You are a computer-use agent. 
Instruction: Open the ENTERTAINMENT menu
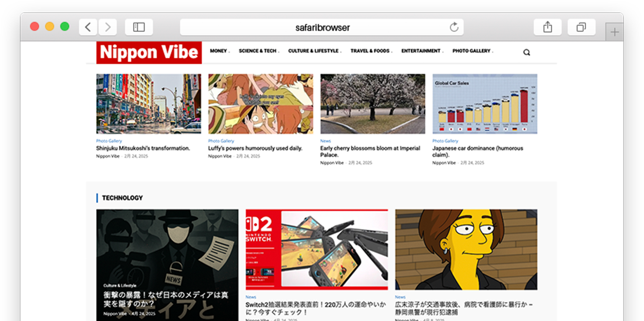click(421, 51)
